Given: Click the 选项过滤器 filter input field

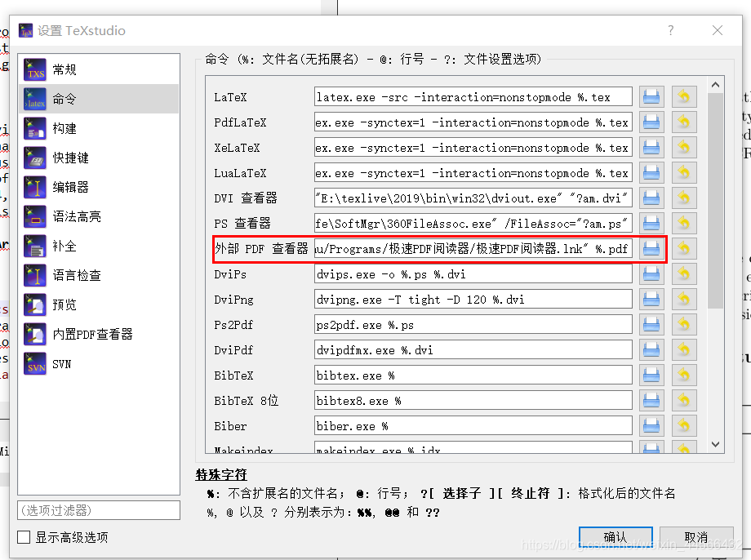Looking at the screenshot, I should (x=98, y=509).
